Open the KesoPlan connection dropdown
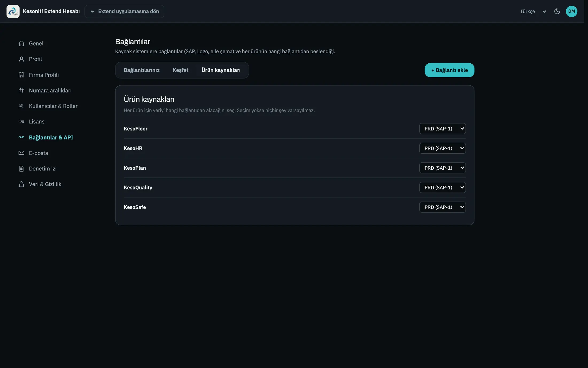Screen dimensions: 588x368 point(442,168)
